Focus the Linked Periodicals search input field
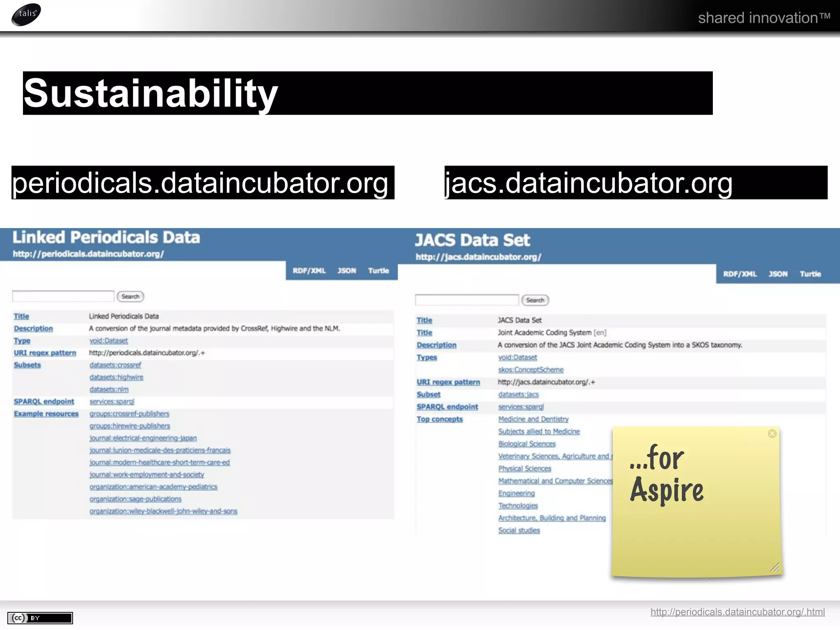This screenshot has height=630, width=840. point(63,296)
